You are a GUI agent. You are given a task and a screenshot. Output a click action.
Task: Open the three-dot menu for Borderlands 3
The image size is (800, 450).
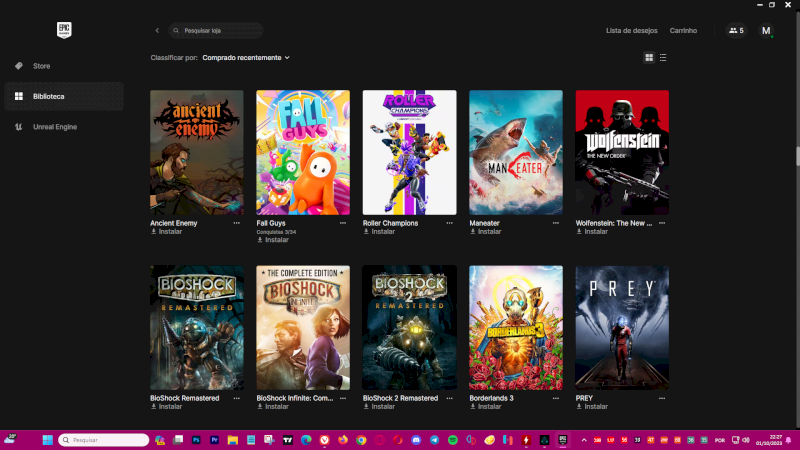click(x=556, y=398)
